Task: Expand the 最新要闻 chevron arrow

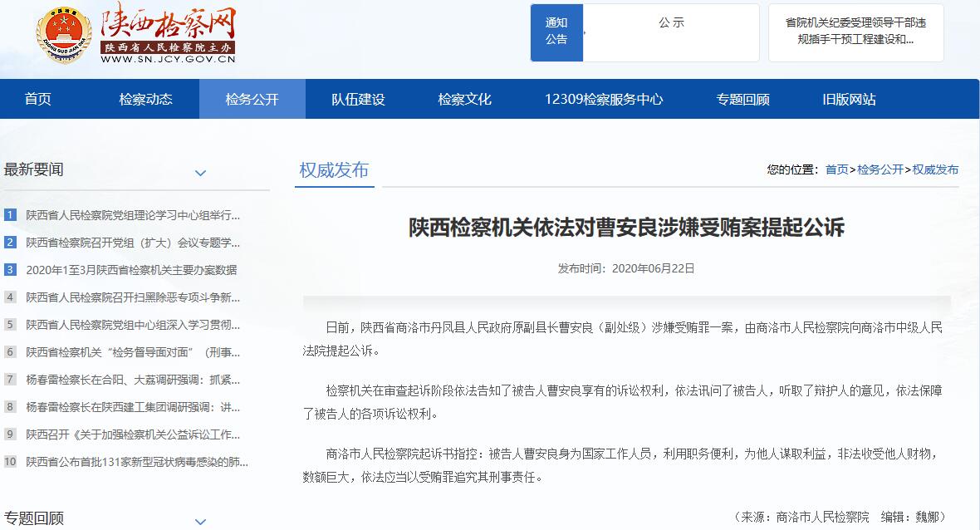Action: click(200, 173)
